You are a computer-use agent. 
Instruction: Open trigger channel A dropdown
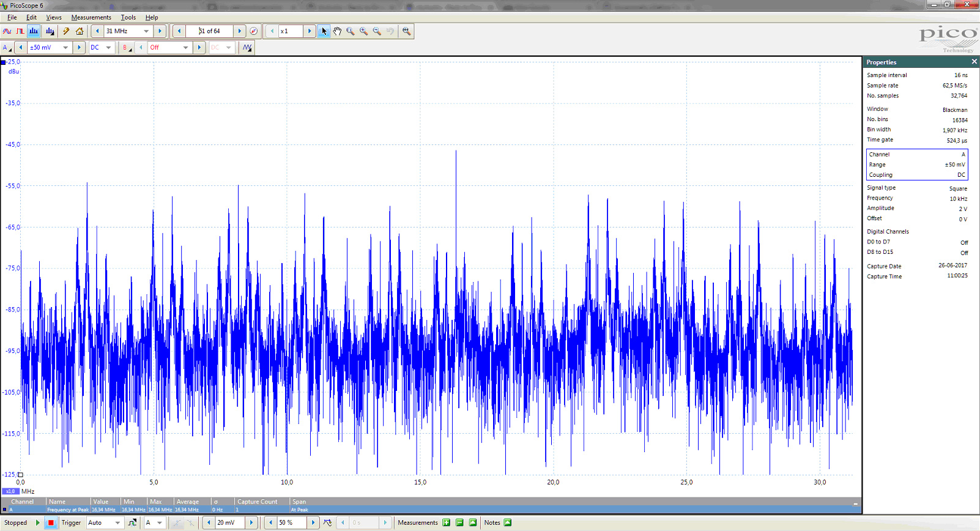[x=160, y=523]
